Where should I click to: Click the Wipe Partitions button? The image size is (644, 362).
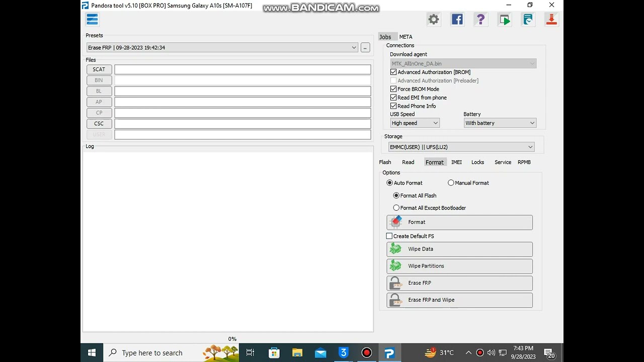[x=459, y=266]
